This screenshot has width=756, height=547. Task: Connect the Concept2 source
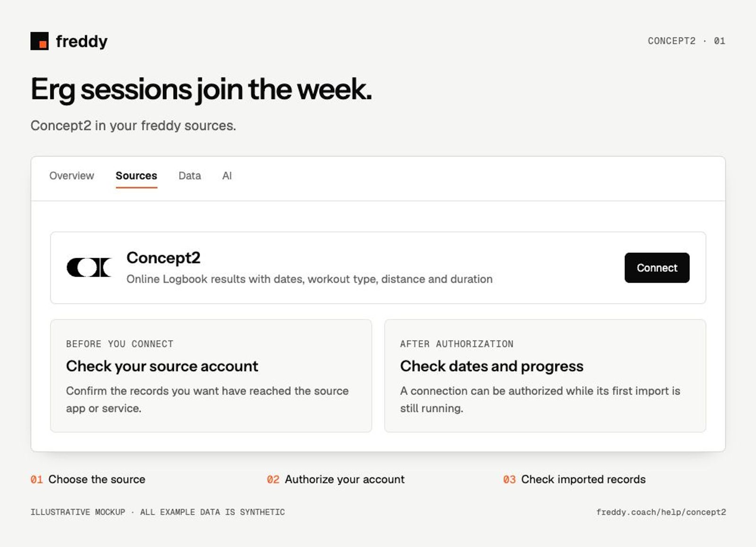tap(657, 268)
